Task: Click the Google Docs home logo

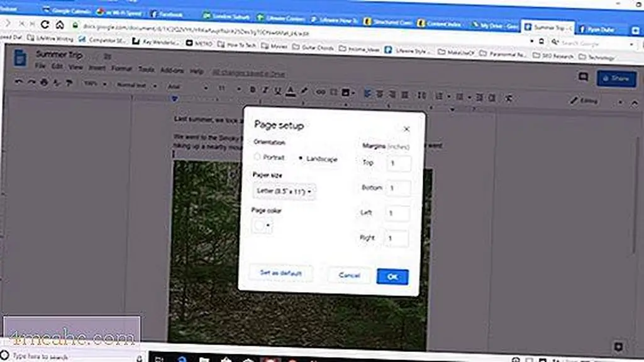Action: [19, 57]
